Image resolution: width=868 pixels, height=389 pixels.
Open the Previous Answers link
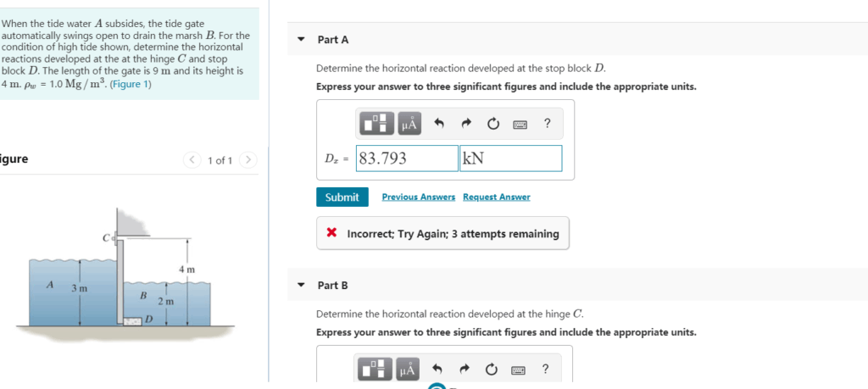point(419,197)
